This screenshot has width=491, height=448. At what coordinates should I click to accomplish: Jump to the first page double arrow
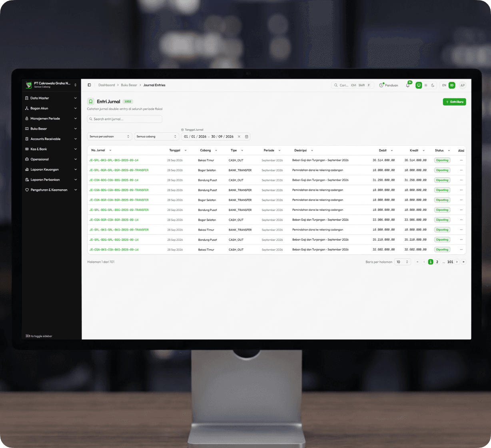pyautogui.click(x=417, y=262)
